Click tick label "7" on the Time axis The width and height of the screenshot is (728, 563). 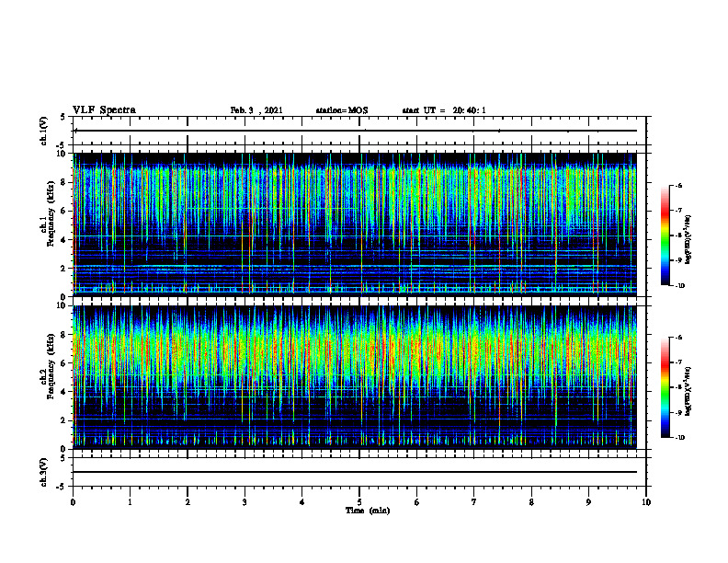coord(474,502)
